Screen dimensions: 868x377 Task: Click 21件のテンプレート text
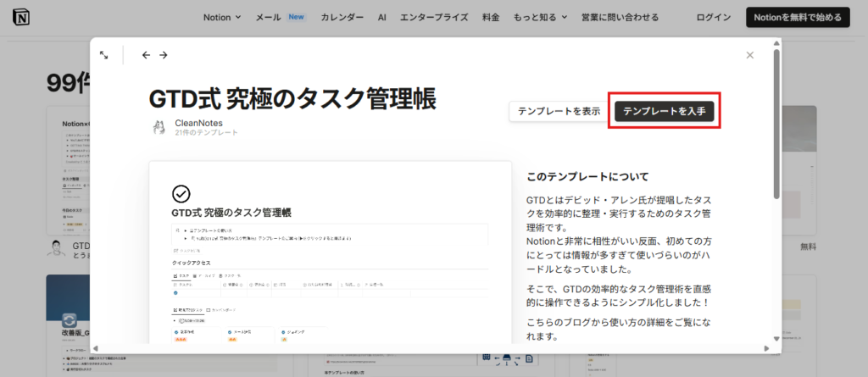pyautogui.click(x=207, y=133)
